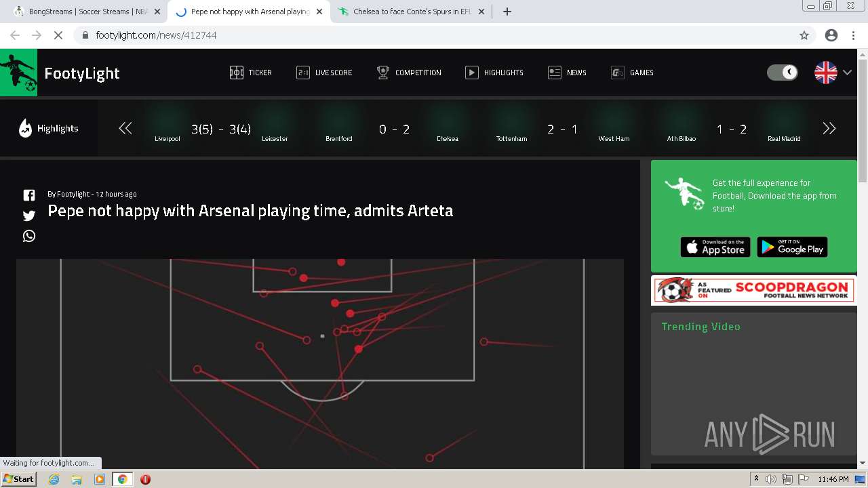Open the Windows Start menu

click(19, 479)
